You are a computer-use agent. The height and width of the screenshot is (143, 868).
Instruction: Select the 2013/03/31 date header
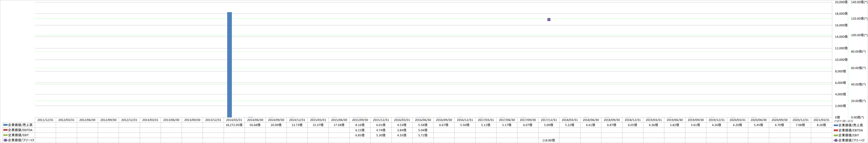tap(150, 120)
